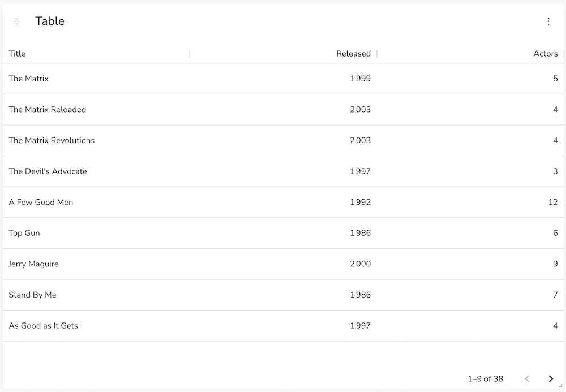Image resolution: width=566 pixels, height=392 pixels.
Task: Select The Matrix Revolutions title cell
Action: coord(96,141)
